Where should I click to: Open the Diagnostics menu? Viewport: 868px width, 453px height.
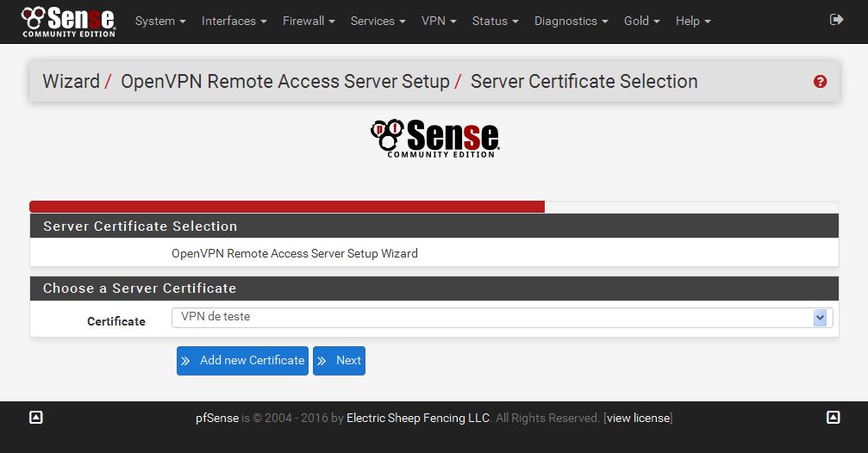click(571, 21)
